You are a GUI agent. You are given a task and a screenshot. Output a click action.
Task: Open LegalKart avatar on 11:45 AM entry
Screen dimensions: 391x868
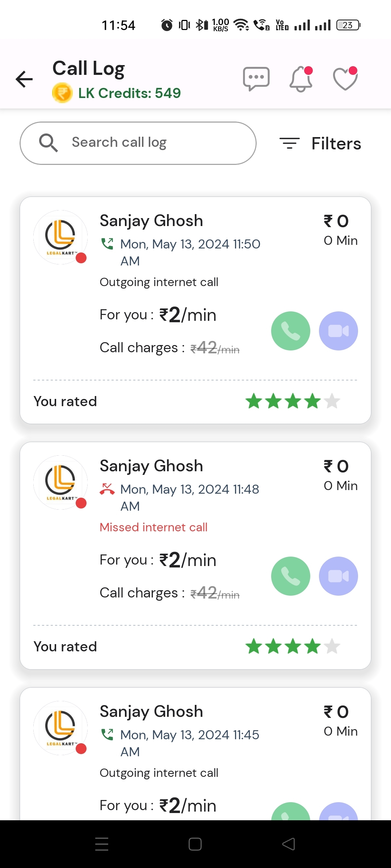click(60, 728)
